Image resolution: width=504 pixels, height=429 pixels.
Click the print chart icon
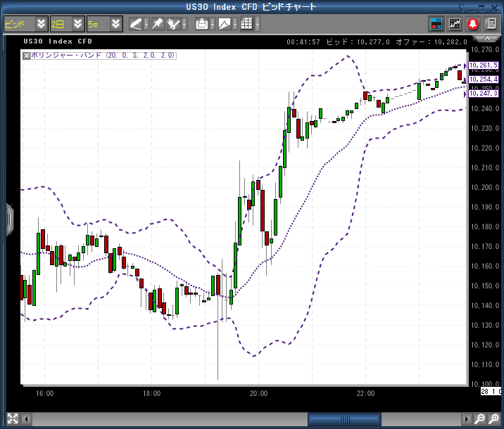pos(201,24)
